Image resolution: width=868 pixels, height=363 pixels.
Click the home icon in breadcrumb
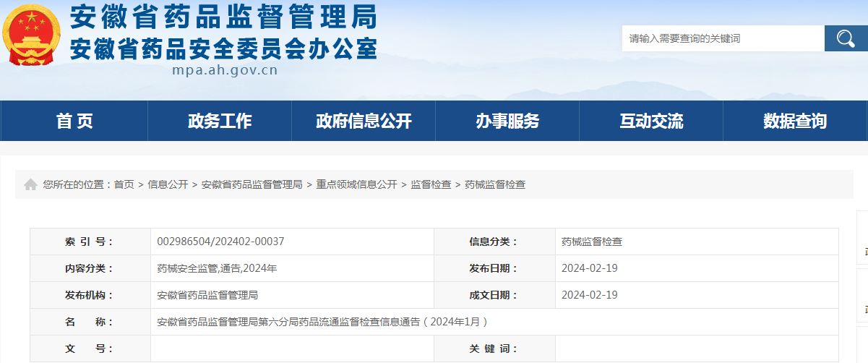pos(30,184)
